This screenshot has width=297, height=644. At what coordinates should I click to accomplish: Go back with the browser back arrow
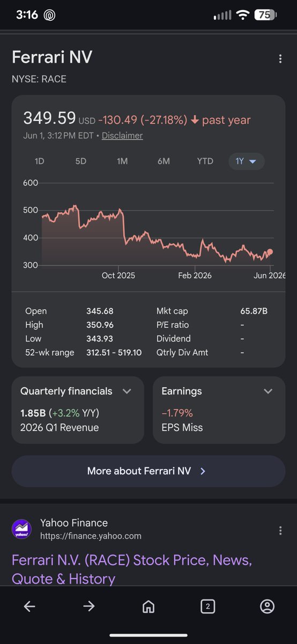tap(29, 606)
